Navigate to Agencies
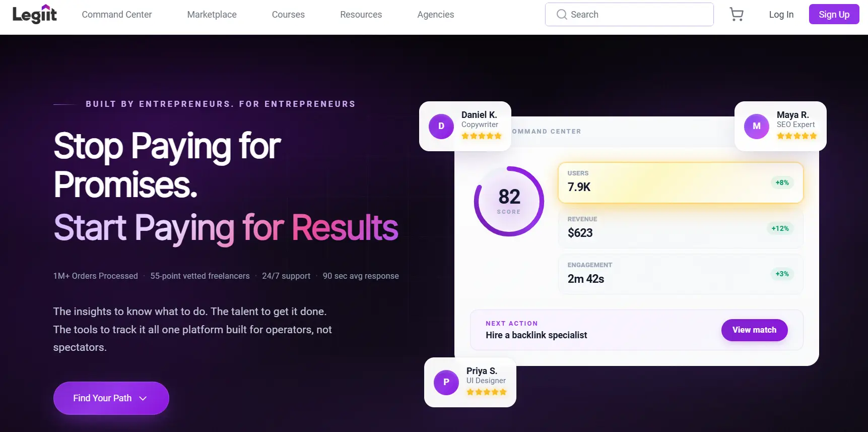 [436, 15]
